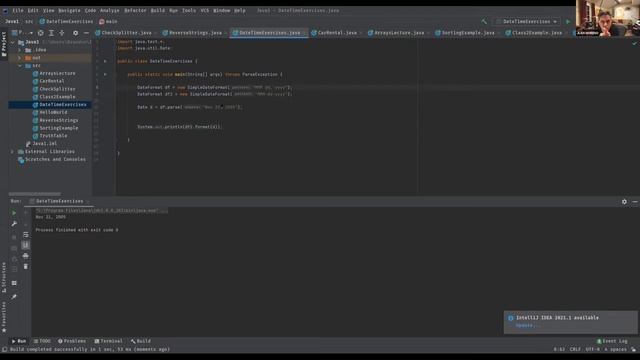Screen dimensions: 640x360
Task: Pin the Run tab with the pin icon
Action: pos(14,297)
